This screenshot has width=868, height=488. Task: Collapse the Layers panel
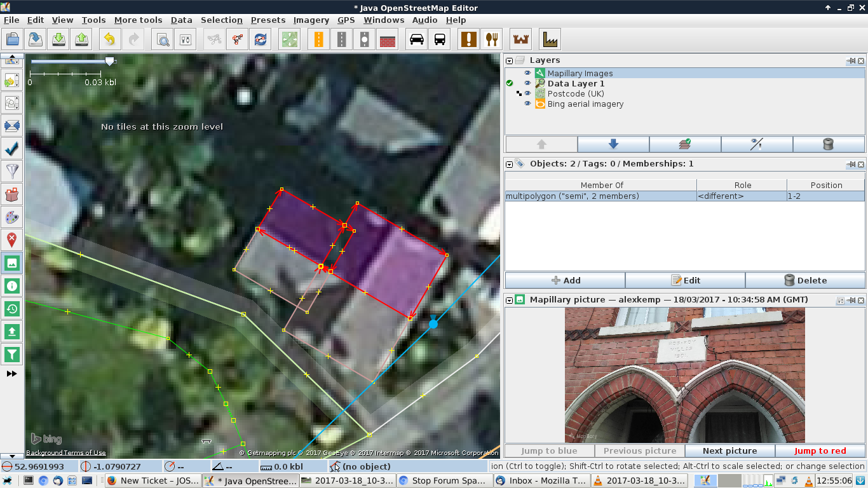tap(510, 61)
